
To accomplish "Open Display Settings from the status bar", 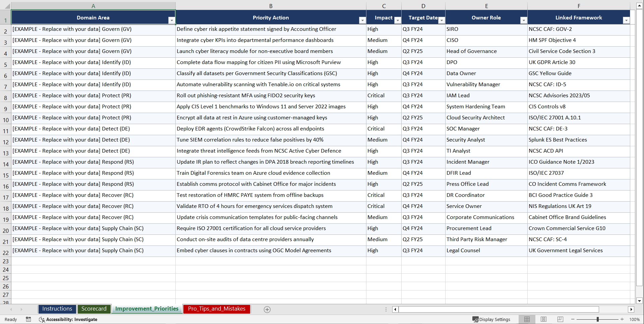I will pyautogui.click(x=491, y=319).
